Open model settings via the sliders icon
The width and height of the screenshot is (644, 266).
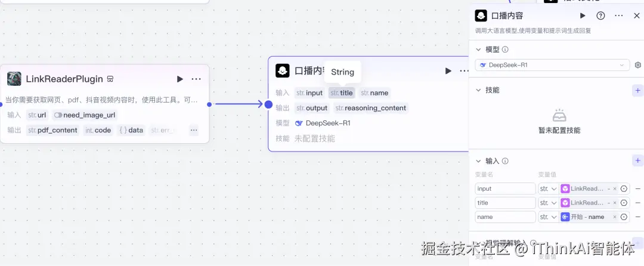click(x=638, y=65)
